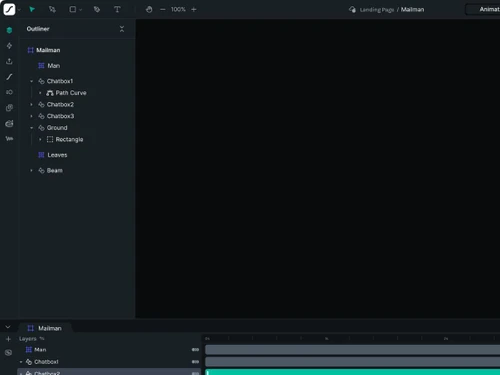
Task: Click the export upload sidebar icon
Action: 9,61
